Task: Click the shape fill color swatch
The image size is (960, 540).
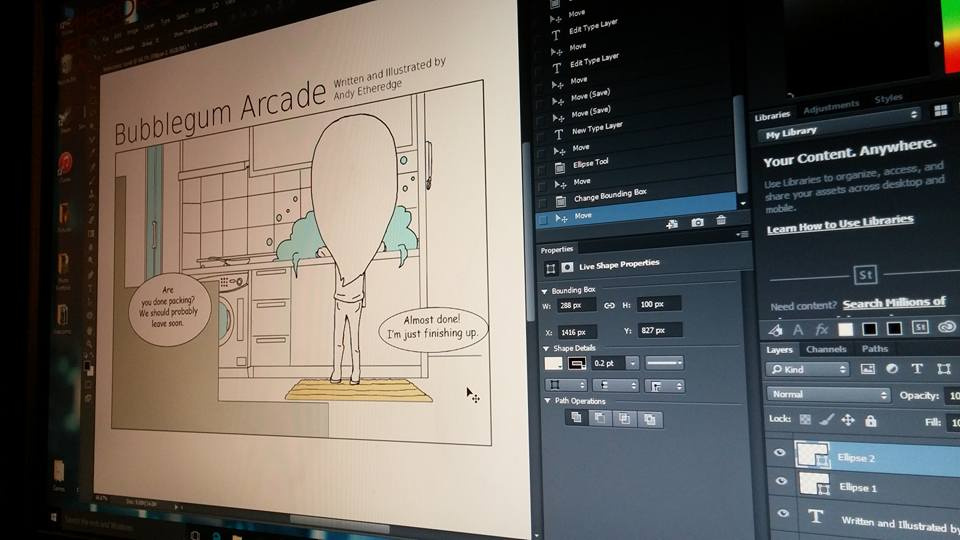Action: coord(553,362)
